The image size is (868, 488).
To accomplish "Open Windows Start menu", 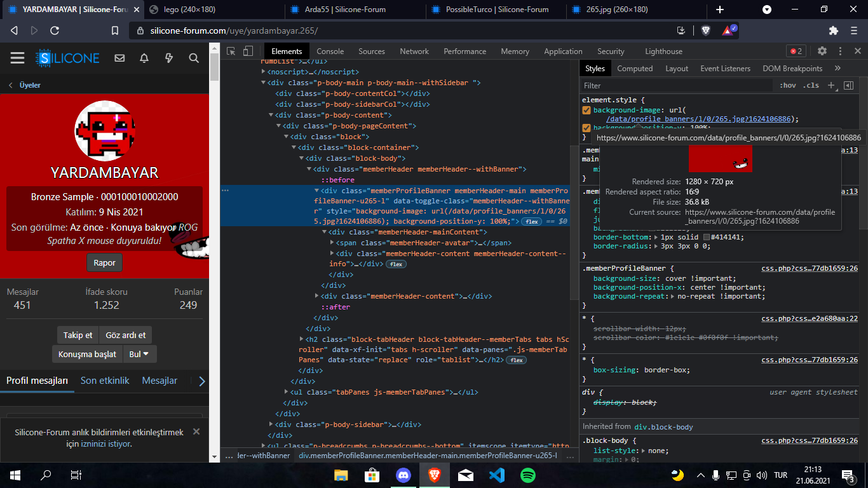I will click(15, 475).
